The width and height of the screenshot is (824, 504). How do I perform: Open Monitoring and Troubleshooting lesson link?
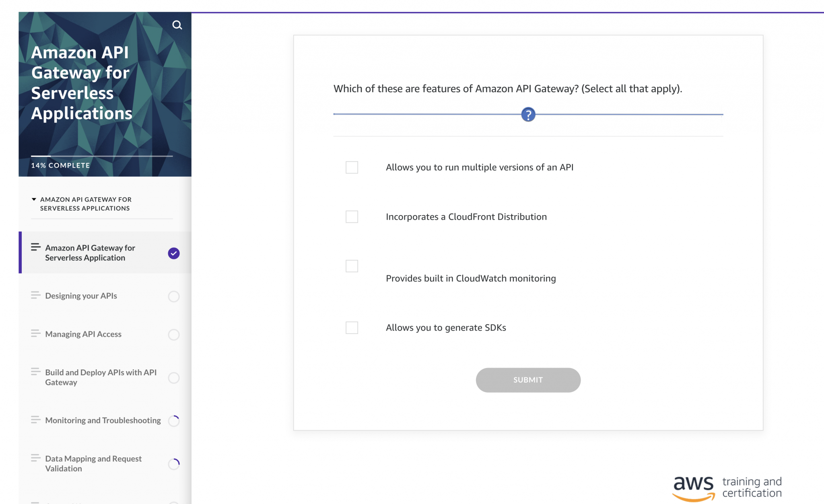tap(103, 420)
